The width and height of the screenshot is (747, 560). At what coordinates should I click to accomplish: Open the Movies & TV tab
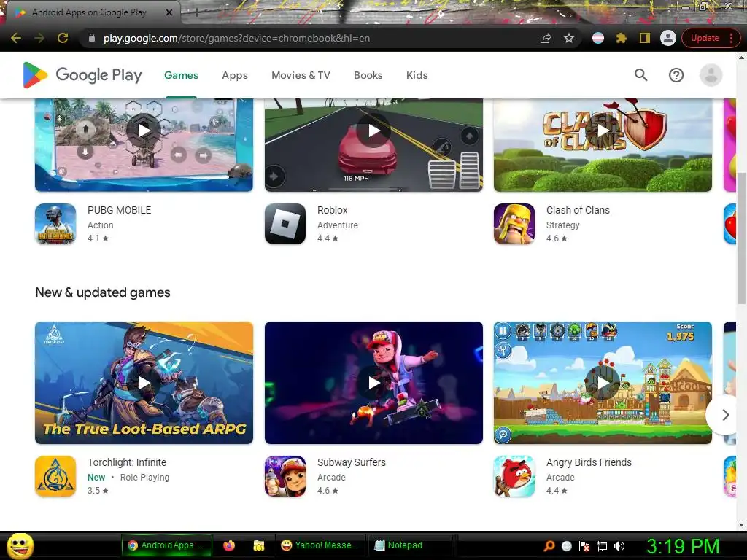[301, 75]
